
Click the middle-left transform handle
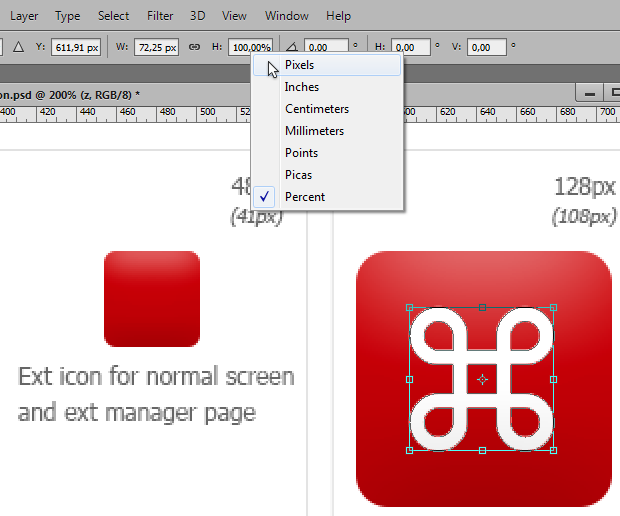click(410, 380)
